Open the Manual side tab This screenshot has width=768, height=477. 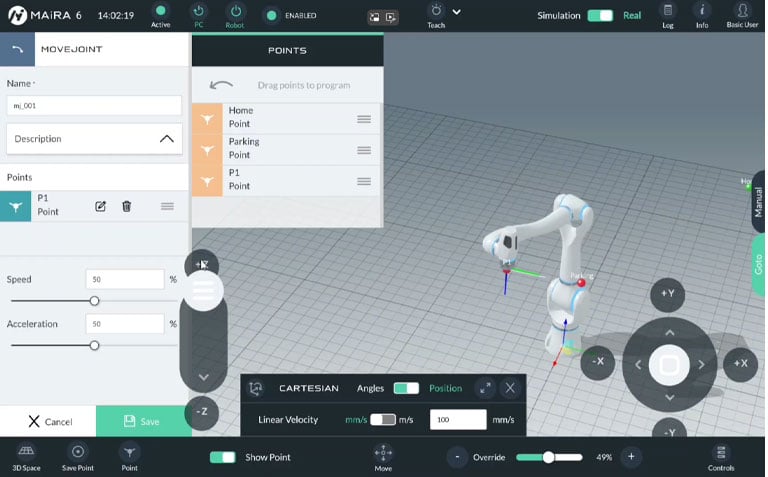click(758, 201)
